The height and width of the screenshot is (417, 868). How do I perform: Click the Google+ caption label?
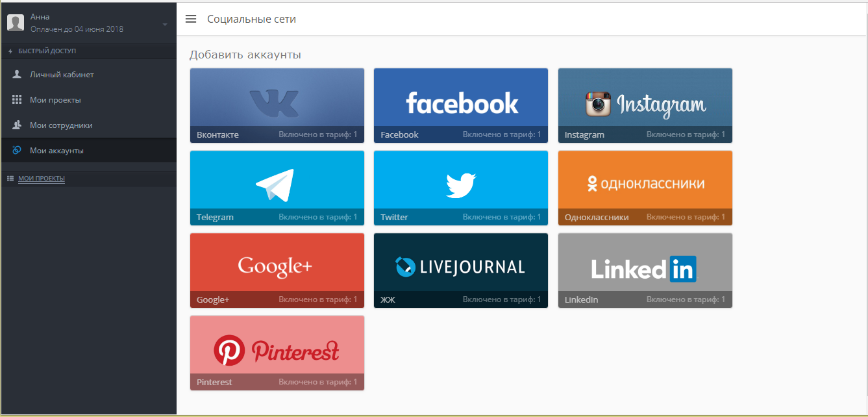pos(213,299)
